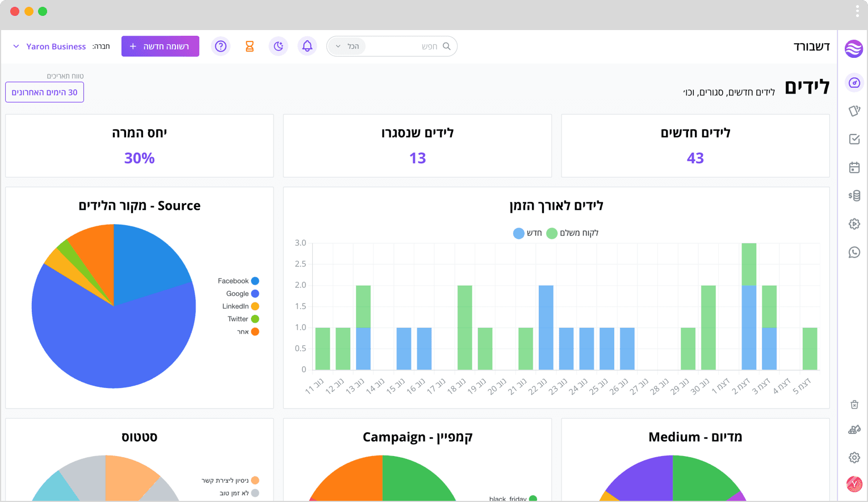Click the user avatar at sidebar bottom
868x502 pixels.
pos(854,484)
